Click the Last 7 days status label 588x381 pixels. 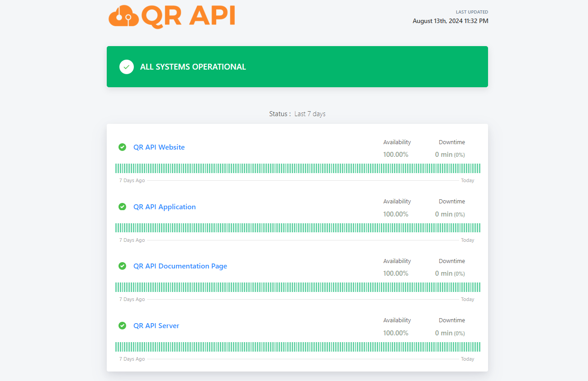point(310,114)
